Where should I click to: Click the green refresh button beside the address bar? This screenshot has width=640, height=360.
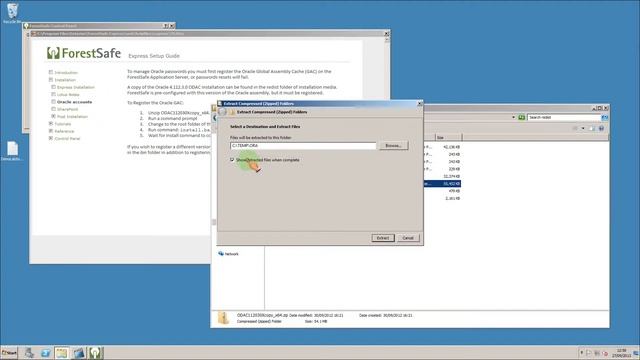[521, 118]
